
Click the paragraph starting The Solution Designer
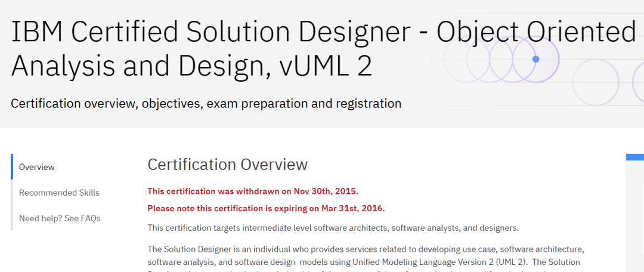point(366,258)
